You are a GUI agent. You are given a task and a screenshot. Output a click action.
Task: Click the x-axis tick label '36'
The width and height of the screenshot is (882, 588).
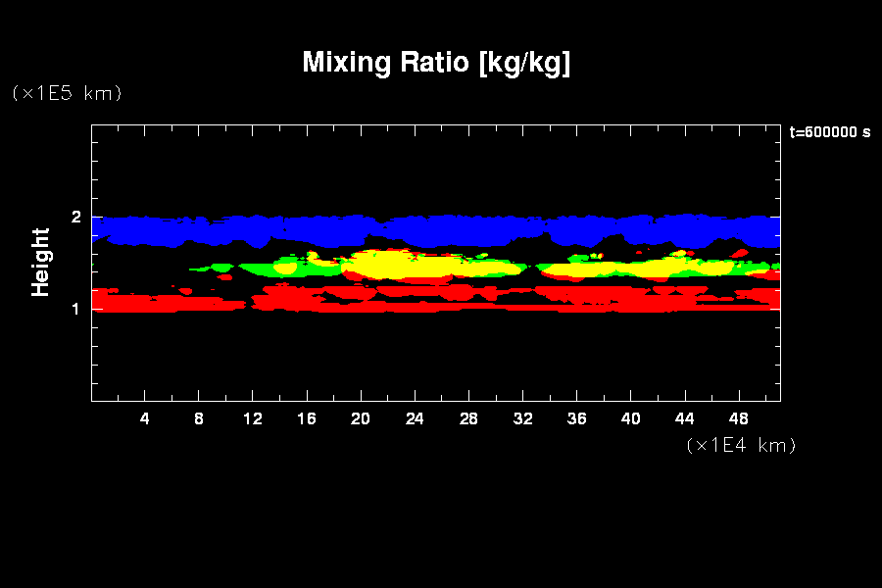click(x=576, y=419)
